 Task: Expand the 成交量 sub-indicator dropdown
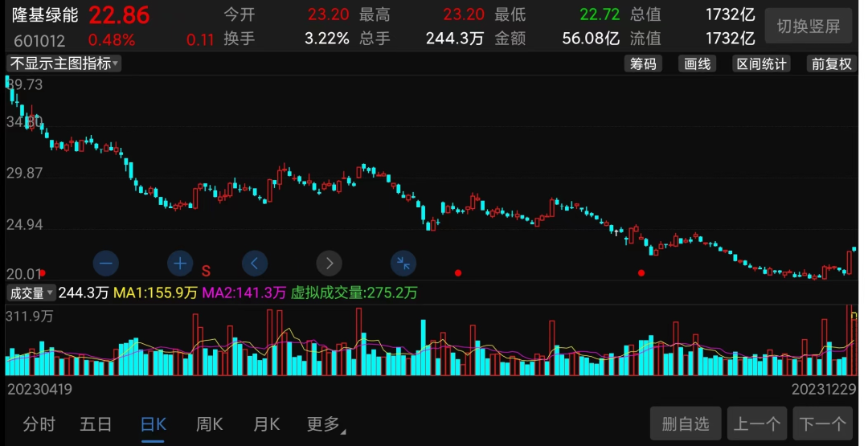coord(31,293)
